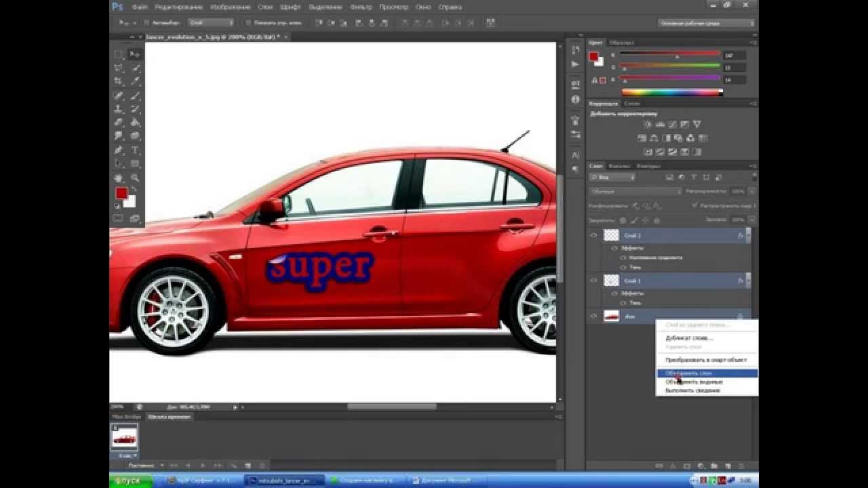The image size is (868, 488).
Task: Hide Тень effect under Слой 1
Action: click(x=624, y=302)
